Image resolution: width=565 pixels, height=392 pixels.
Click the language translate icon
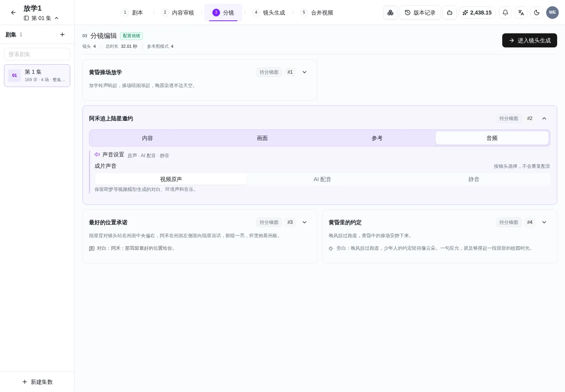click(521, 13)
